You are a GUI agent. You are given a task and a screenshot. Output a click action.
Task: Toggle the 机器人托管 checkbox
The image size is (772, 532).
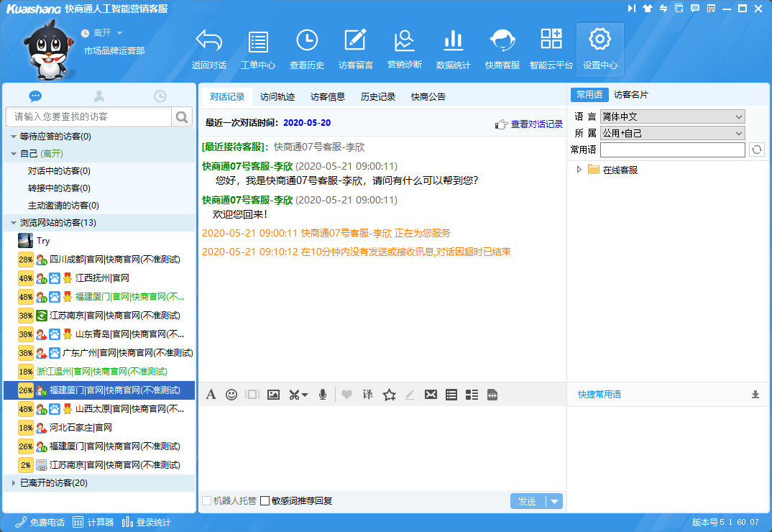pyautogui.click(x=207, y=501)
